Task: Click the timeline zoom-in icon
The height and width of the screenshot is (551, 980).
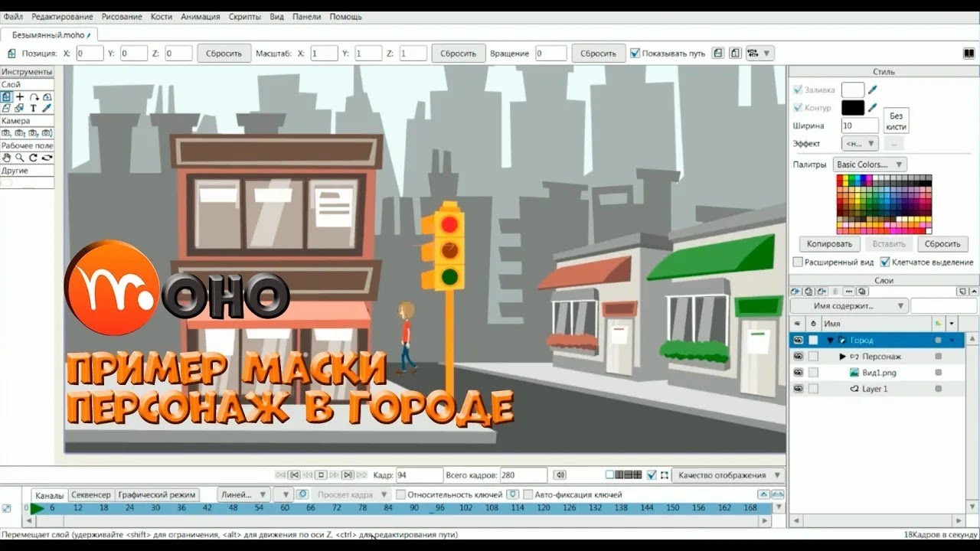Action: [776, 495]
